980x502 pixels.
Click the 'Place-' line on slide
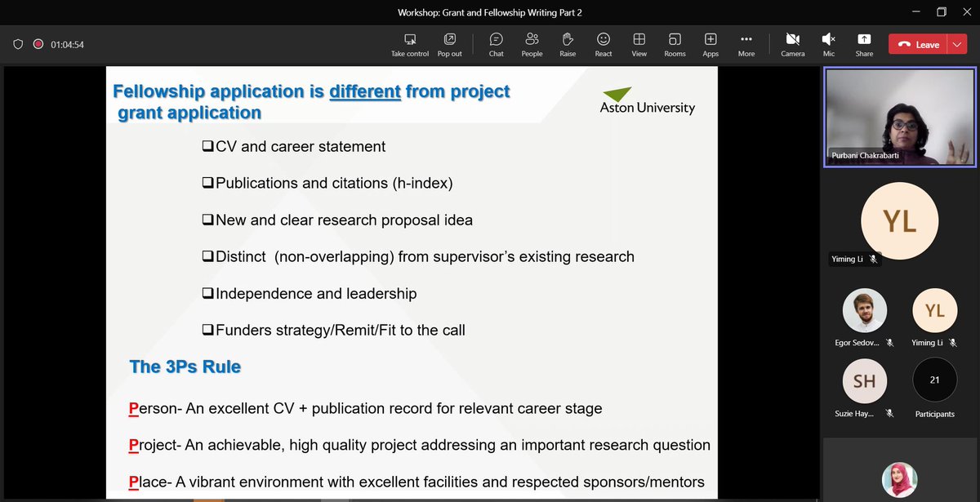coord(416,482)
